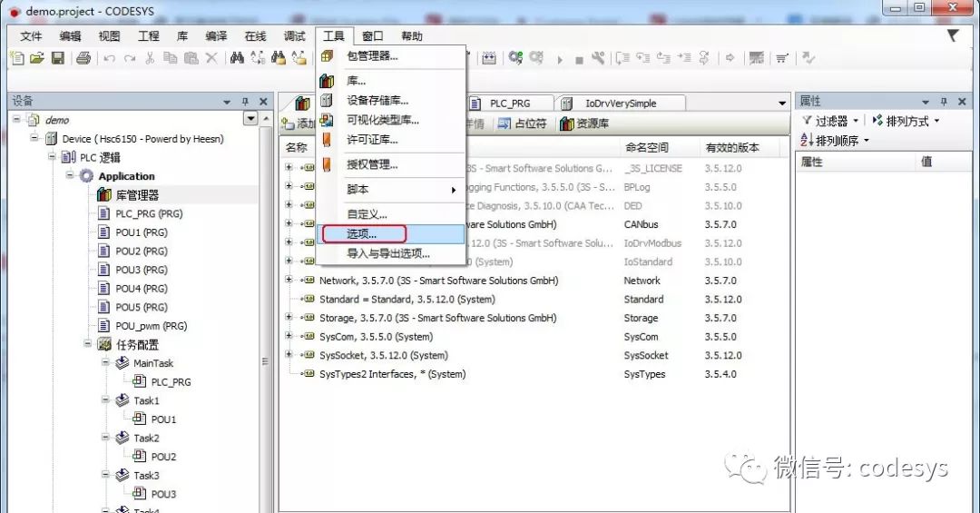Click the first binoculars Find icon
Image resolution: width=980 pixels, height=513 pixels.
click(x=237, y=58)
